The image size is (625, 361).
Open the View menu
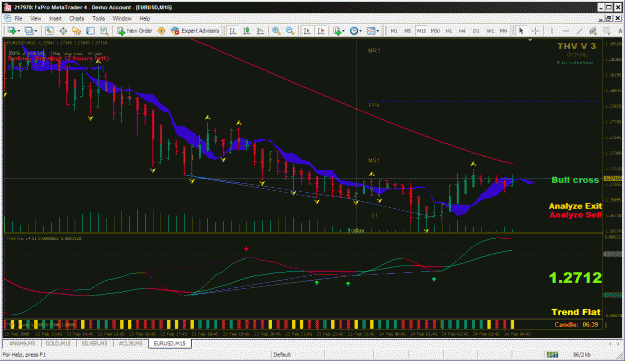pyautogui.click(x=35, y=18)
